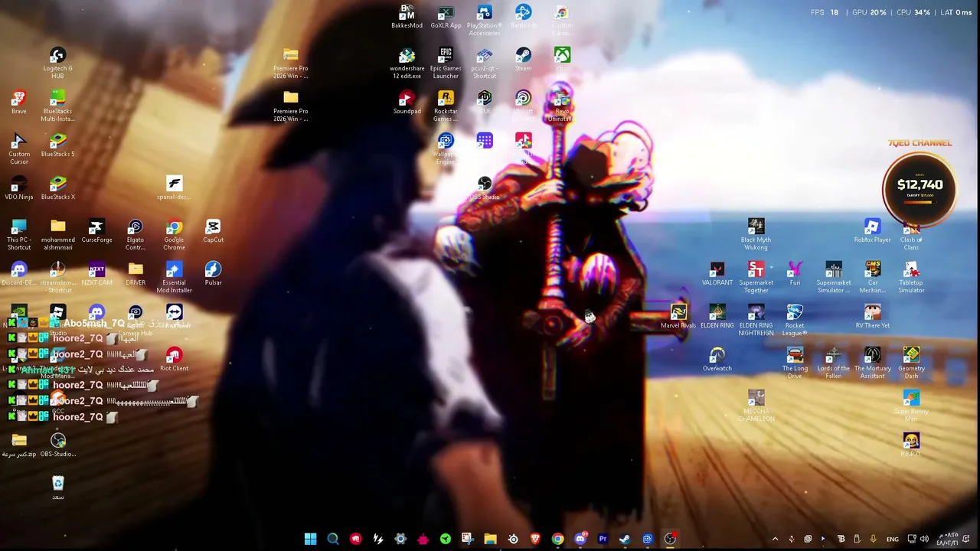Click the VDO.Ninja desktop shortcut
980x551 pixels.
[19, 188]
